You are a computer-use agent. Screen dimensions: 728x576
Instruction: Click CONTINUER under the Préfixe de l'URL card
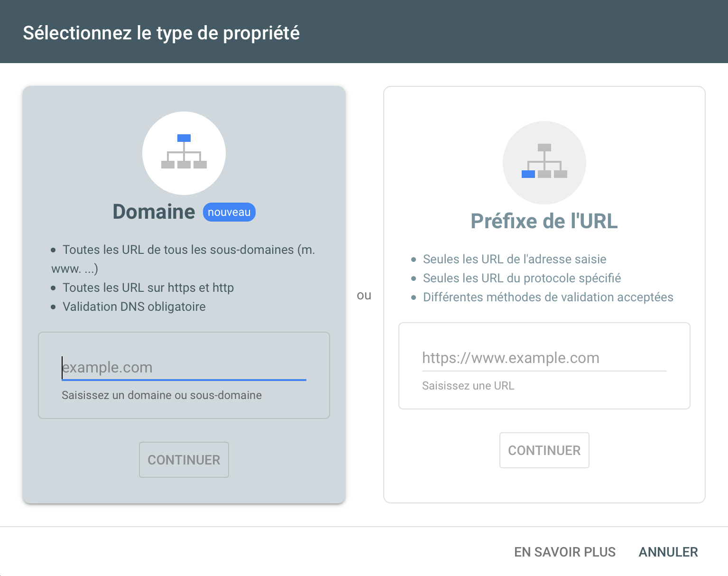pyautogui.click(x=544, y=450)
